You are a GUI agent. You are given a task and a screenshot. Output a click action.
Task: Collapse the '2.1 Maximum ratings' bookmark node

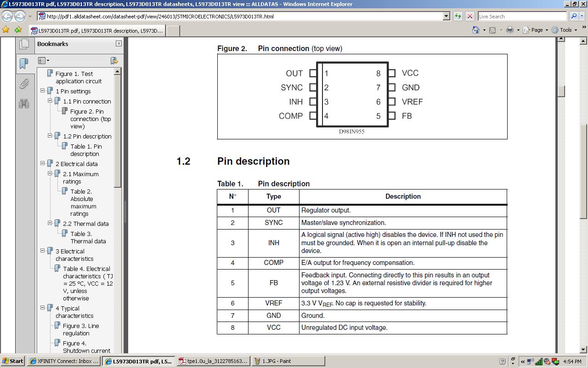[x=50, y=173]
